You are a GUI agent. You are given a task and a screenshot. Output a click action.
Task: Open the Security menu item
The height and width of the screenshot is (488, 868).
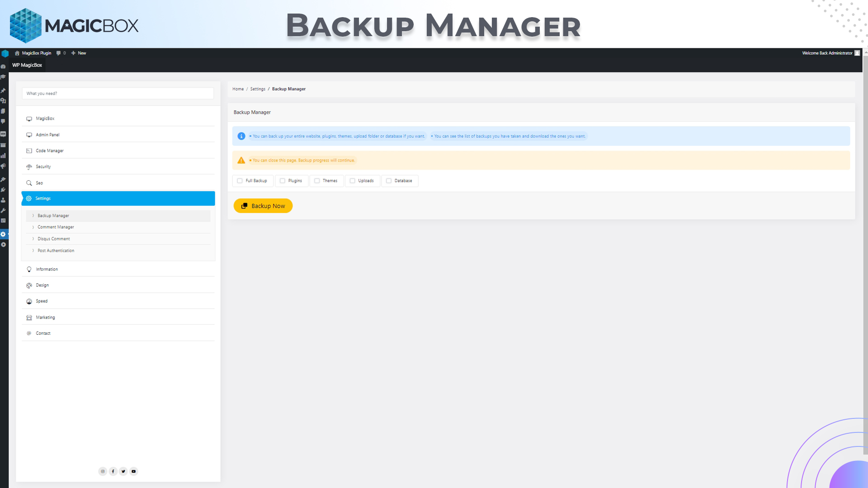(118, 167)
